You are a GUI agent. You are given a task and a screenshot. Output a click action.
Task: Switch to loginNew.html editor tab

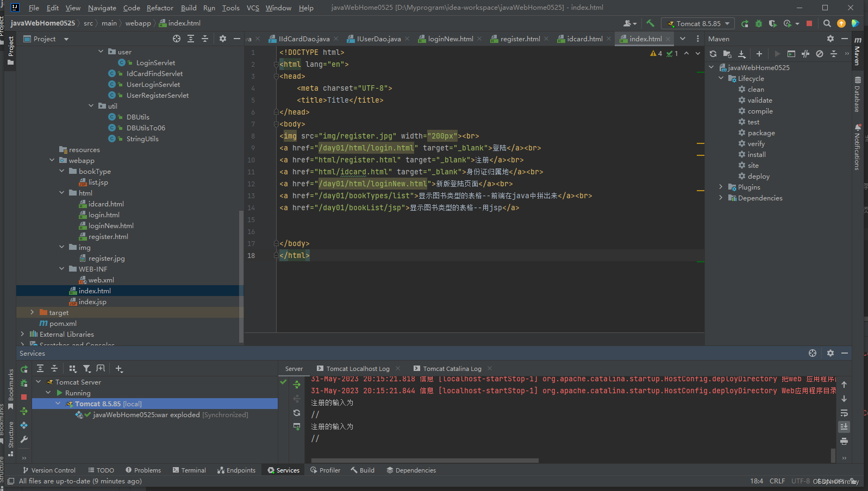click(450, 39)
